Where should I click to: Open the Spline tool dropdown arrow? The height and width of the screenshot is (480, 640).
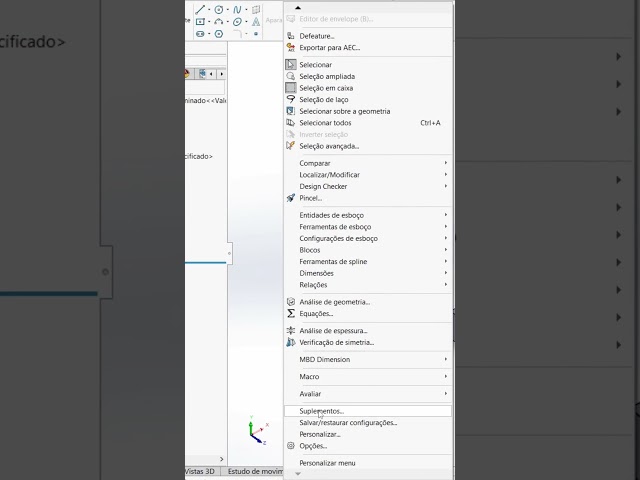coord(246,9)
